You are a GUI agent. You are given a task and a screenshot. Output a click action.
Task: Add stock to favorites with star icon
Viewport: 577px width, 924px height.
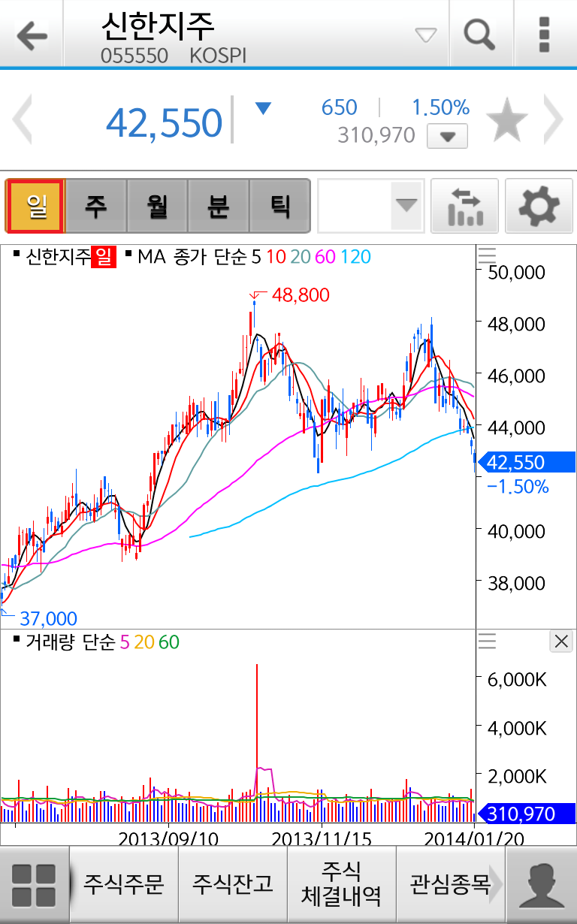pyautogui.click(x=506, y=120)
